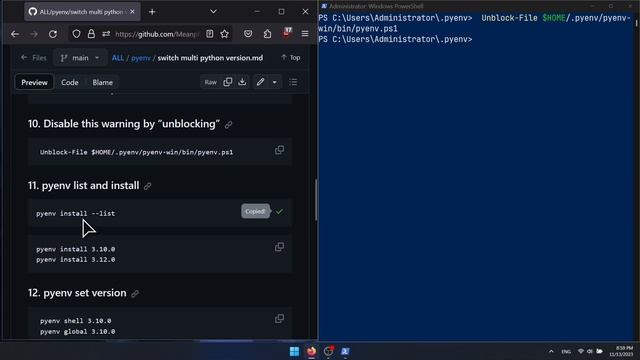
Task: Open the document outline list icon
Action: coord(293,82)
